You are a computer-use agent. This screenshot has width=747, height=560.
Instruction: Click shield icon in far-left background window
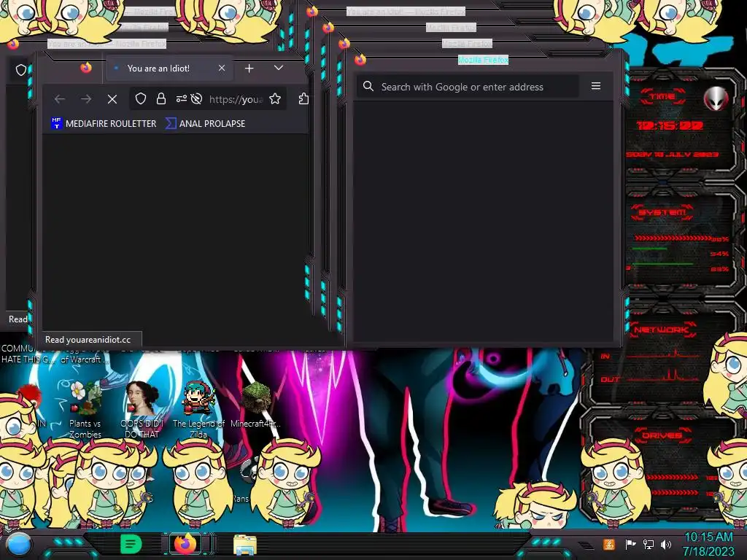21,71
